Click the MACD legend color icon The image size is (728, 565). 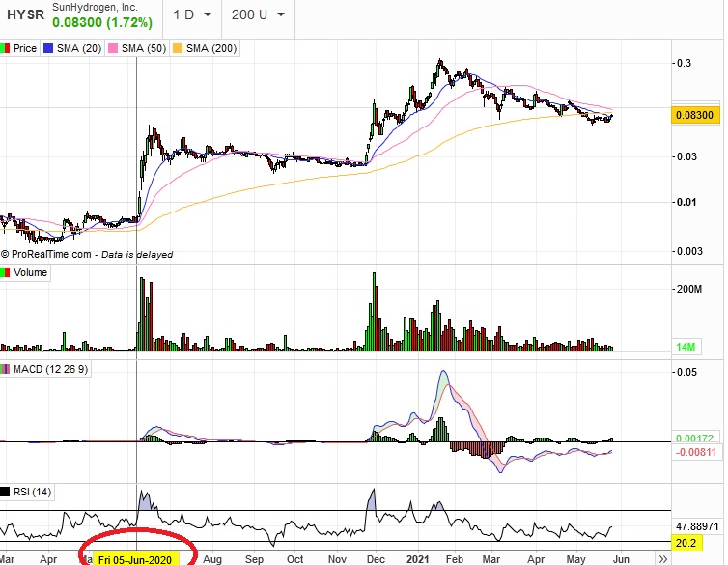click(5, 370)
